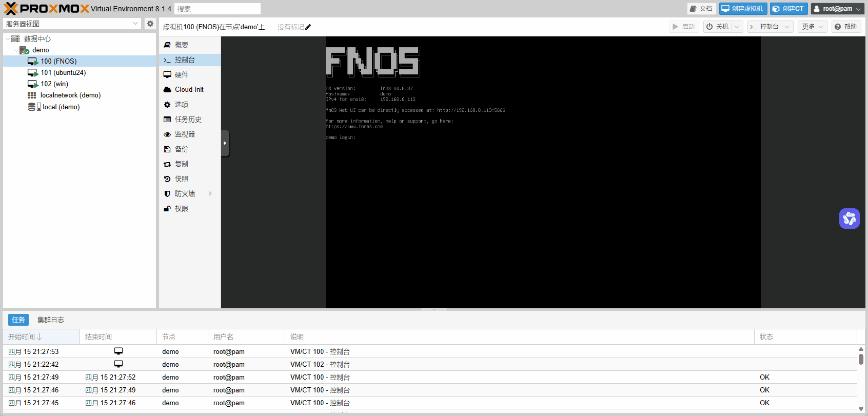Click the OK status of 21:27:49 task

pyautogui.click(x=764, y=377)
